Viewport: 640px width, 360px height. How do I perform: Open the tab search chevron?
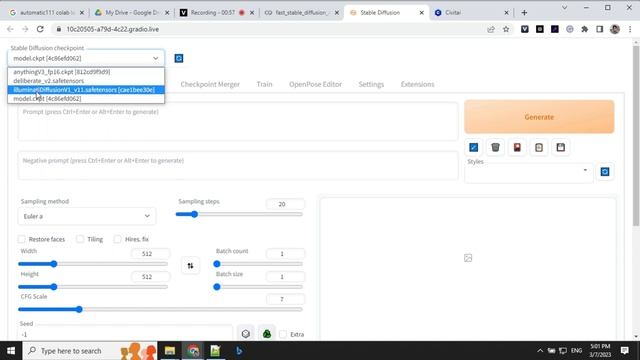coord(564,8)
